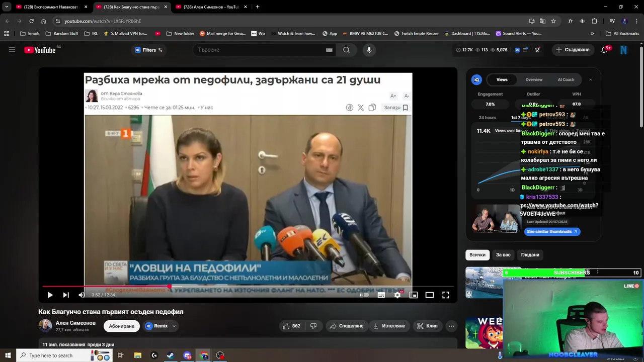Open the Ален Симеонов channel name link

click(75, 323)
